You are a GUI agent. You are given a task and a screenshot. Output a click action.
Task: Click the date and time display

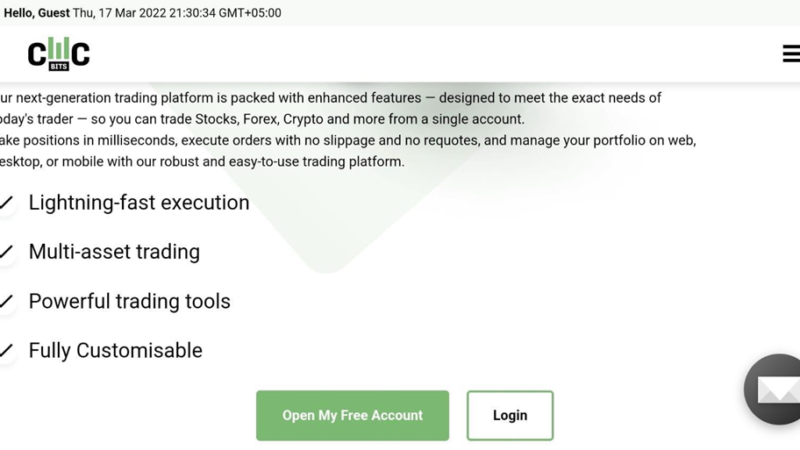click(x=177, y=13)
